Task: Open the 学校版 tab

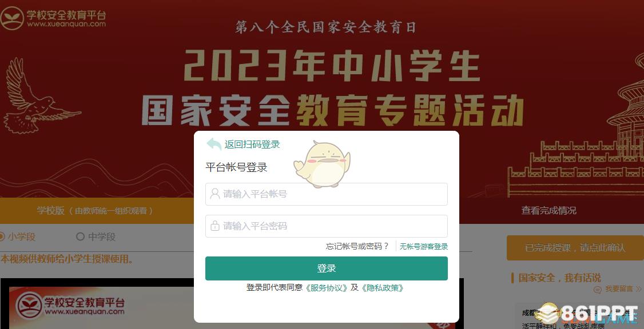Action: [x=96, y=210]
